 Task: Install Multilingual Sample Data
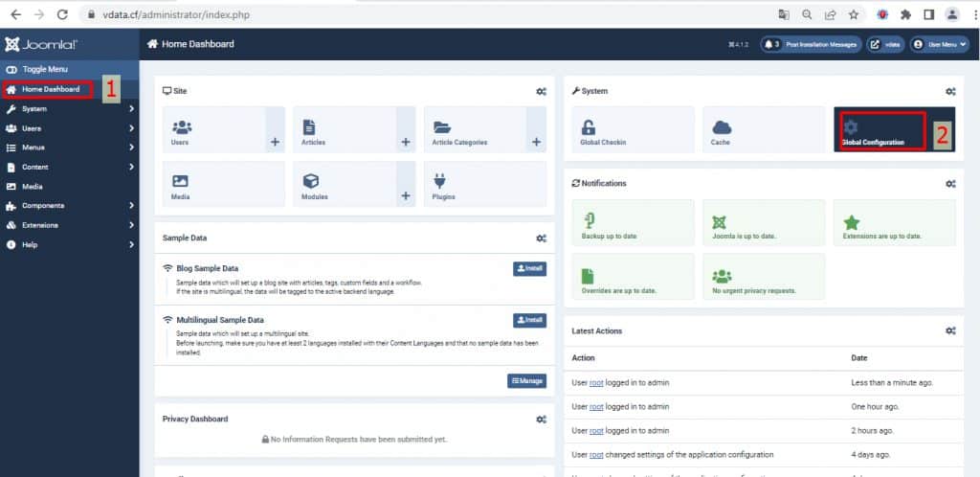(529, 320)
